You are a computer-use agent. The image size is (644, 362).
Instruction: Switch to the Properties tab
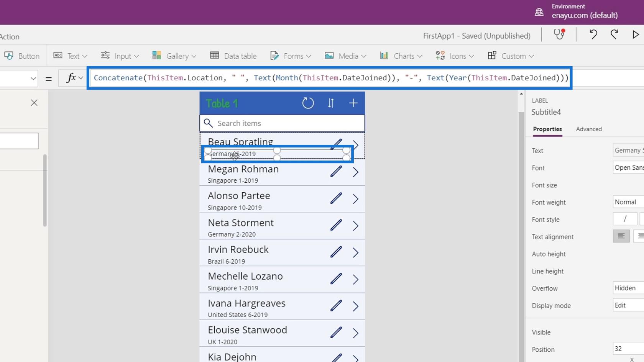pyautogui.click(x=547, y=129)
